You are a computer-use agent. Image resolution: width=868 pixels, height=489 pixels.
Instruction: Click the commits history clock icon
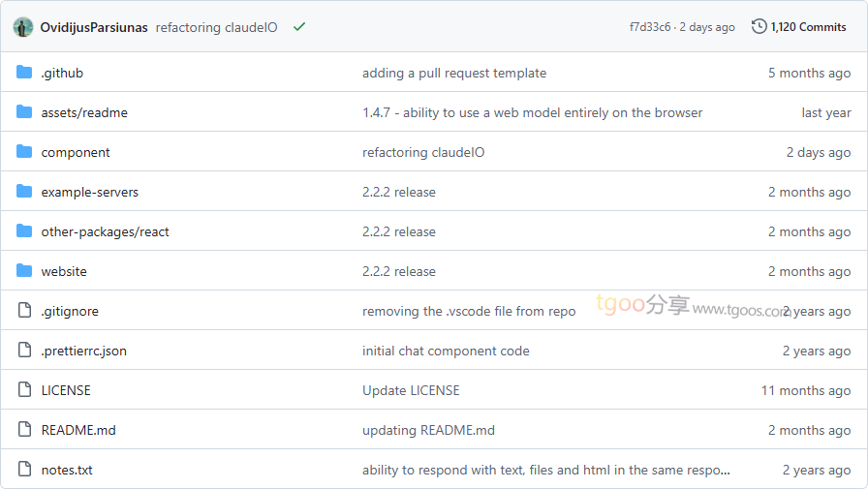coord(759,26)
